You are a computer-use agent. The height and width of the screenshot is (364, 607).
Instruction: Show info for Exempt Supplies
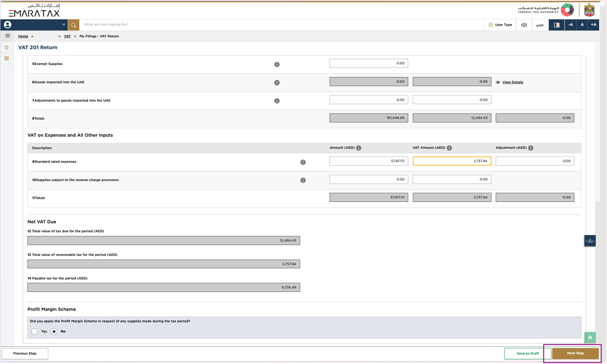277,64
